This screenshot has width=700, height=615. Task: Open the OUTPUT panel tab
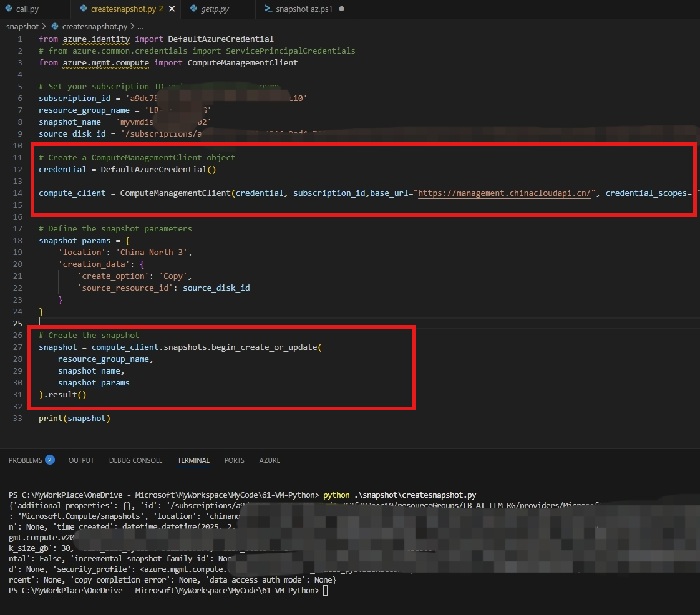pos(81,460)
